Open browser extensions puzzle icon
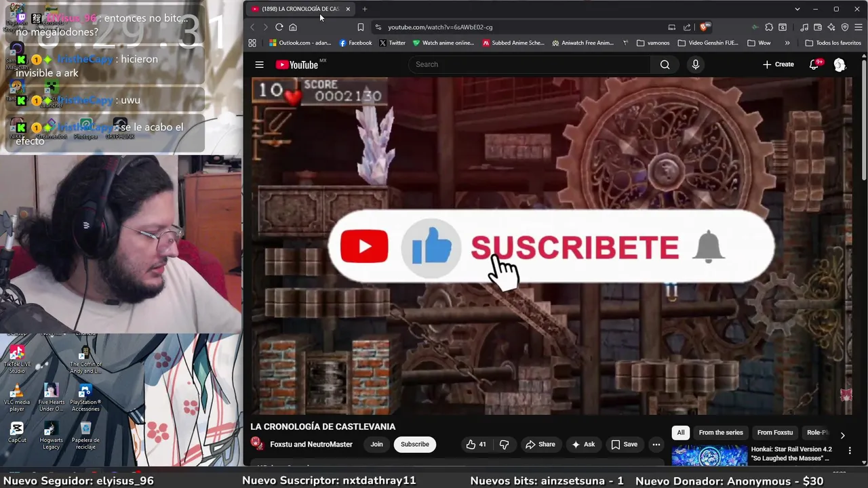Image resolution: width=868 pixels, height=488 pixels. click(x=768, y=27)
